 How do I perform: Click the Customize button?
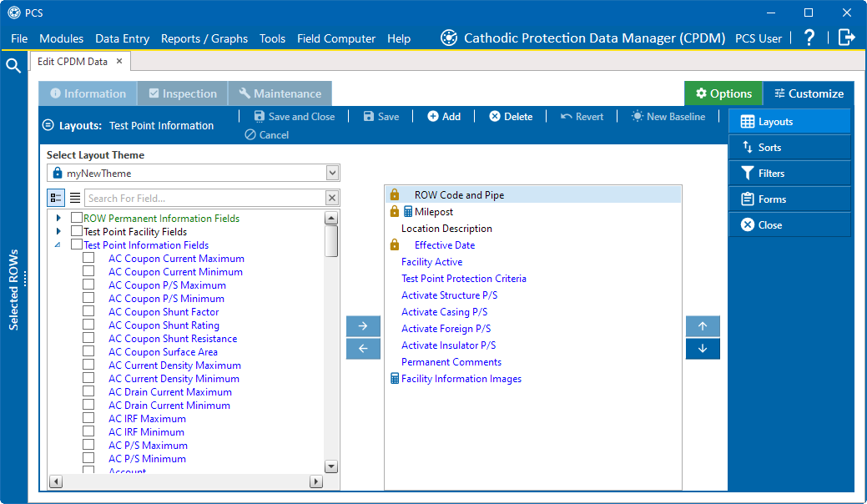809,93
